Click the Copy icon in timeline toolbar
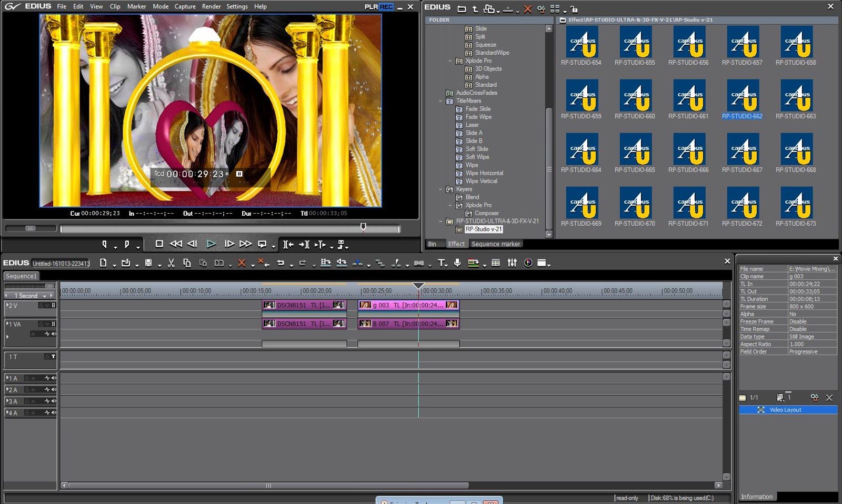Viewport: 842px width, 504px height. [x=187, y=263]
